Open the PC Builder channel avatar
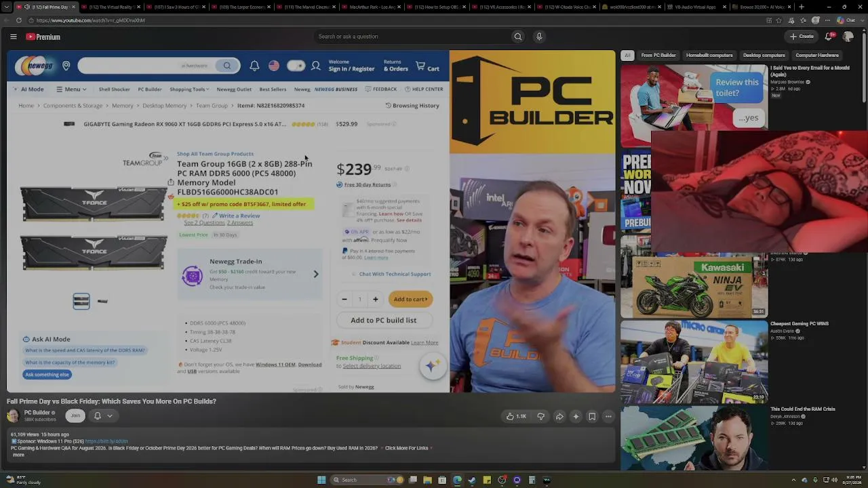 (13, 415)
